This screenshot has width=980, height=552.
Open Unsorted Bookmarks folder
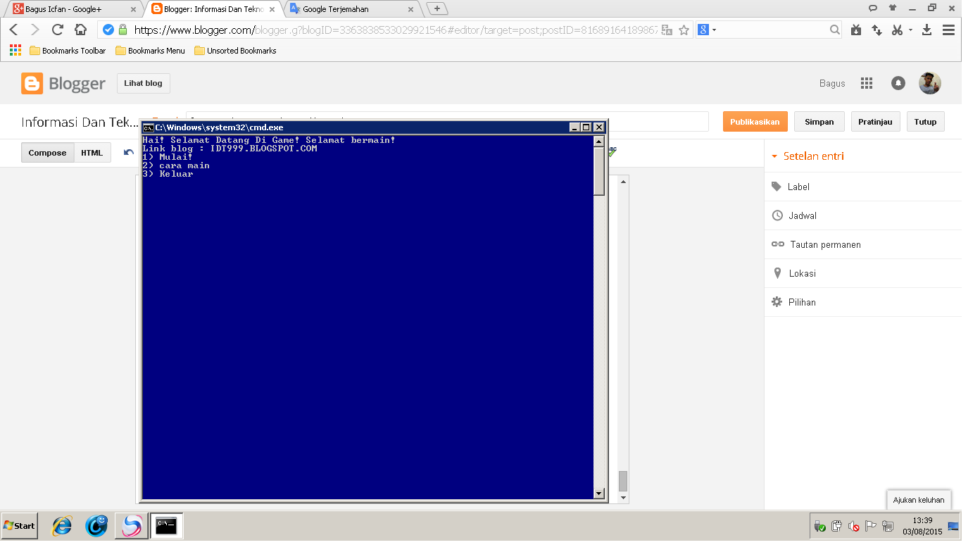click(235, 51)
